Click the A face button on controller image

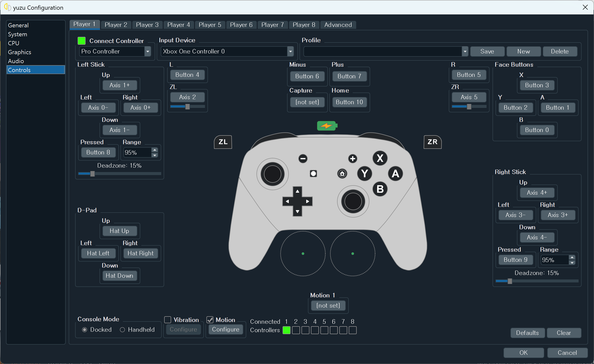coord(396,174)
